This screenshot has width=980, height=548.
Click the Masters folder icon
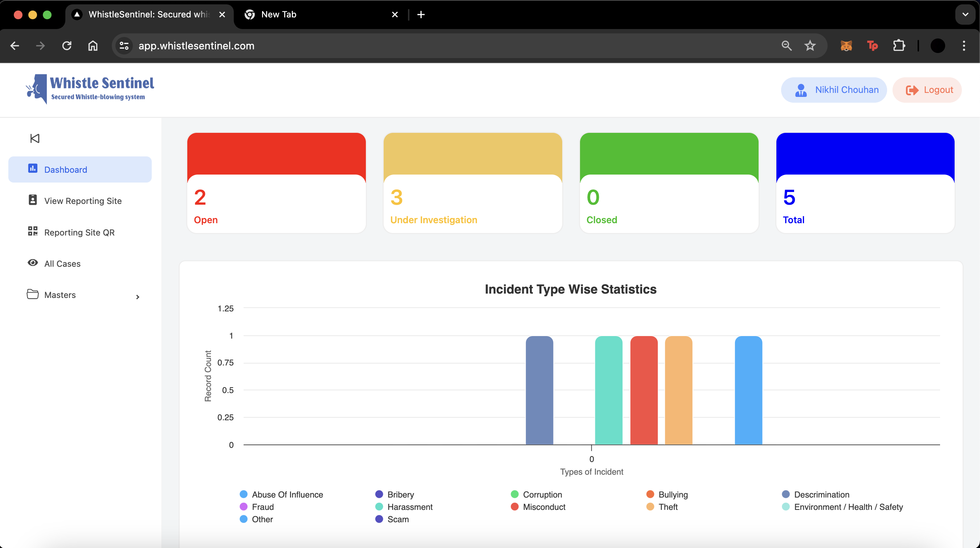[33, 294]
